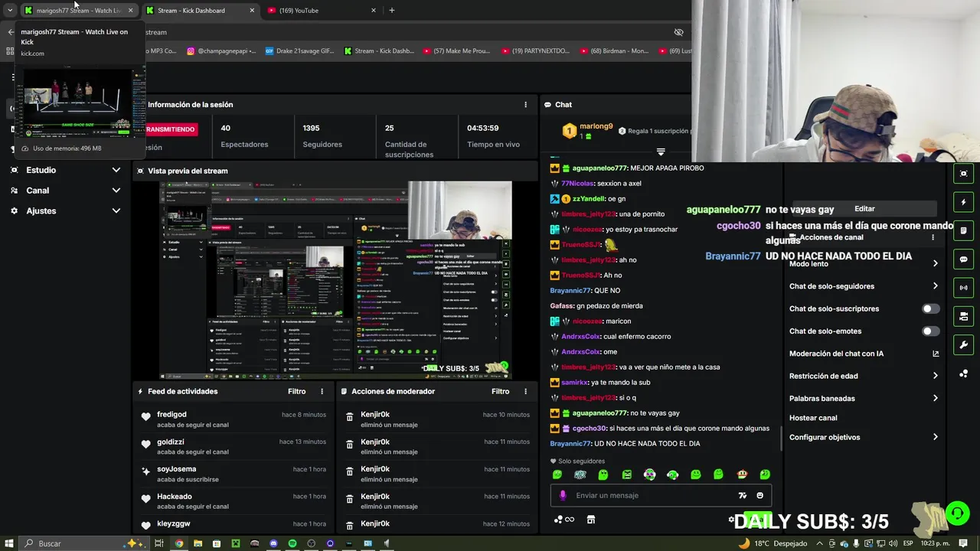Expand the chat pinned banner arrow
980x551 pixels.
(x=661, y=152)
